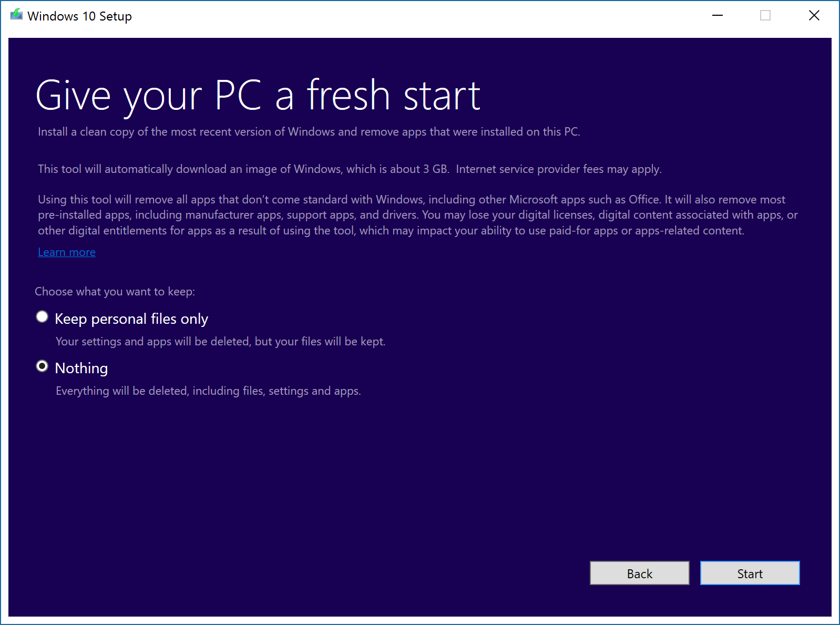The image size is (840, 625).
Task: Click the 'Keep personal files only' label text
Action: tap(131, 319)
